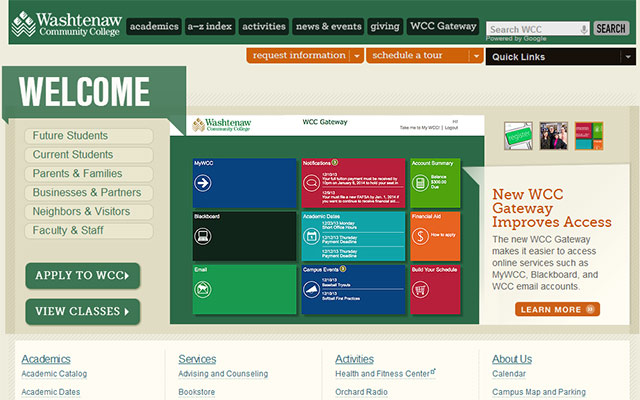
Task: Select Businesses & Partners
Action: pos(89,193)
